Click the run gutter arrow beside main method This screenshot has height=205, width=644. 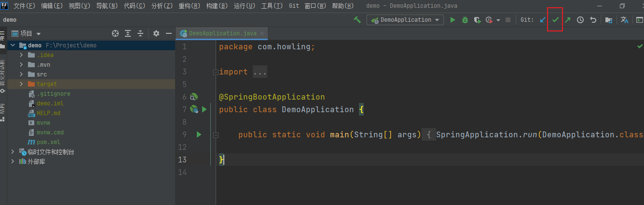199,134
